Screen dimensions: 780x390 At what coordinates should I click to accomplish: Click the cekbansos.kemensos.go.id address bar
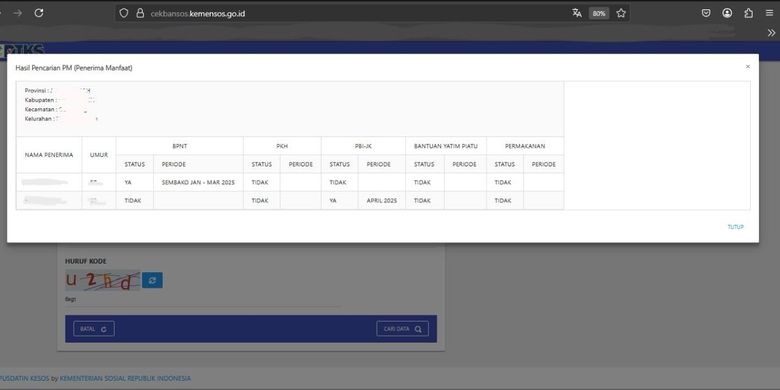348,13
